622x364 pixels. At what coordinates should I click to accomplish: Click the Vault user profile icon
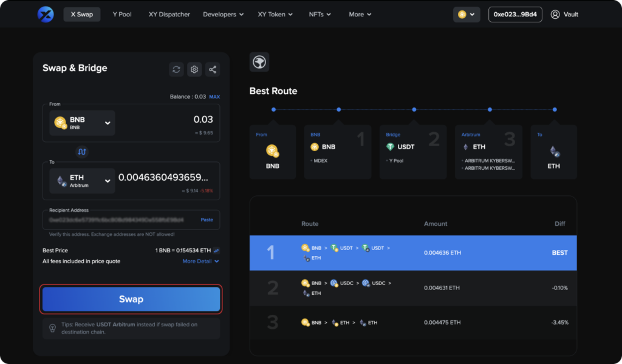pos(555,15)
